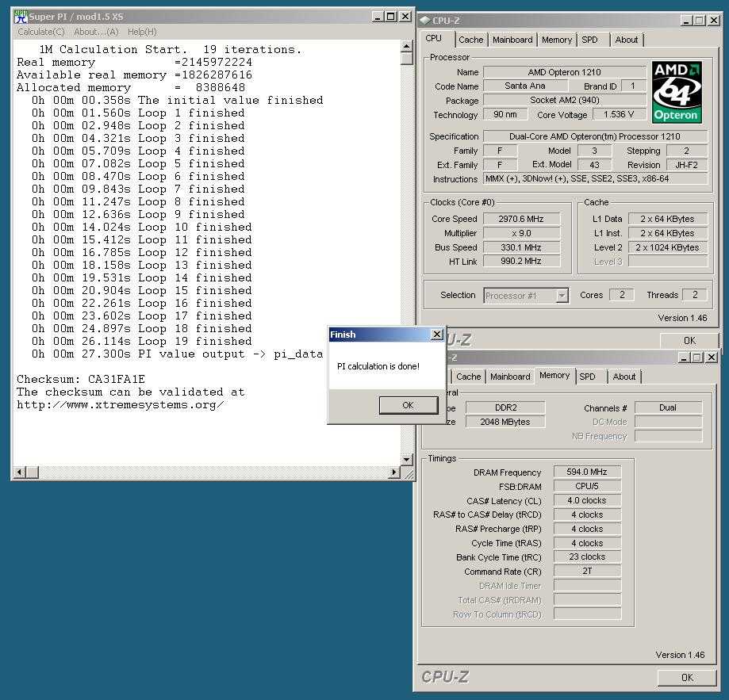Switch to the About tab in top CPU-Z

pos(626,40)
